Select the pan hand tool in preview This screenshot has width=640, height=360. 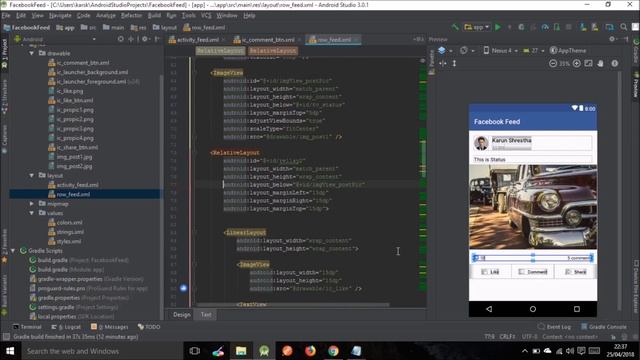coord(600,63)
